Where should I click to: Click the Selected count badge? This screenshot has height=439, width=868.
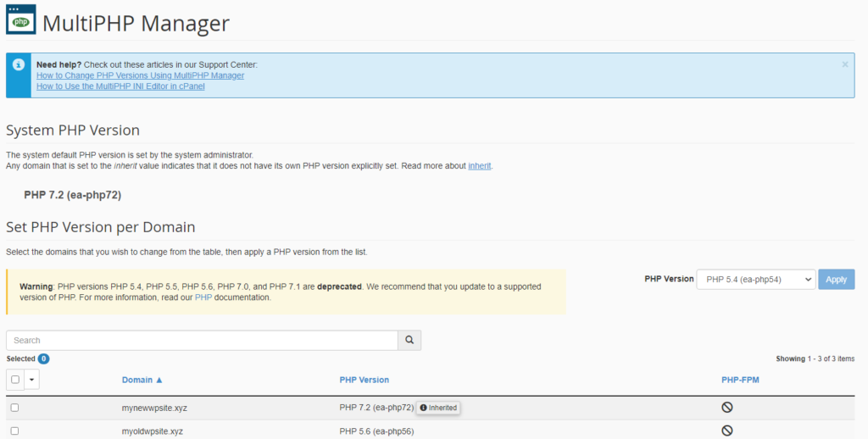tap(43, 358)
